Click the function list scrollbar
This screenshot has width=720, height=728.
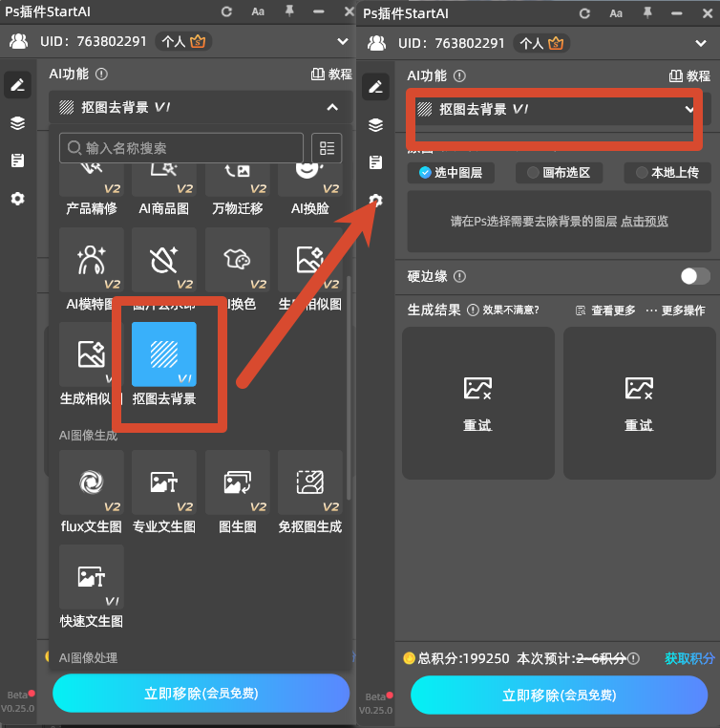tap(349, 388)
